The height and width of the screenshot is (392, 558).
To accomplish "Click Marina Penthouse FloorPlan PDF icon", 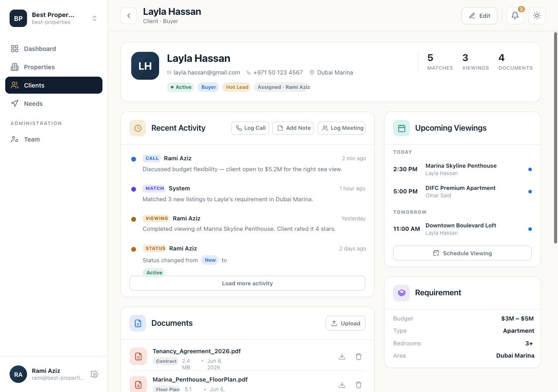I will (138, 384).
